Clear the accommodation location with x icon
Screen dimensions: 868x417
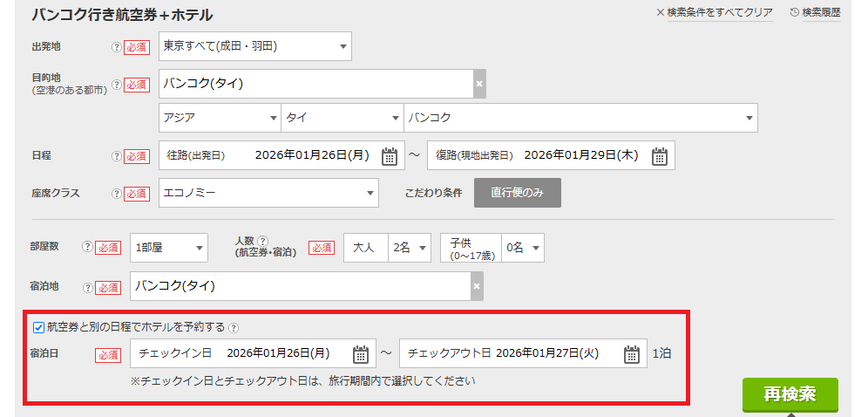(476, 286)
